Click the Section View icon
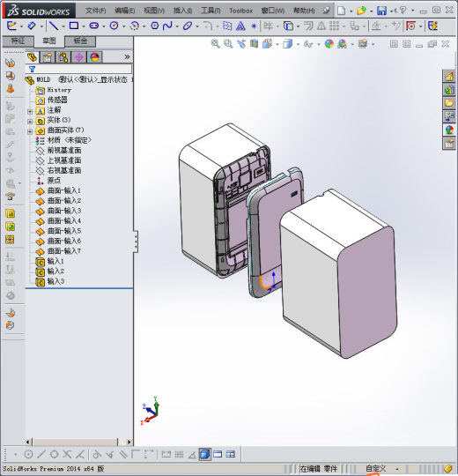The width and height of the screenshot is (458, 476). 254,44
